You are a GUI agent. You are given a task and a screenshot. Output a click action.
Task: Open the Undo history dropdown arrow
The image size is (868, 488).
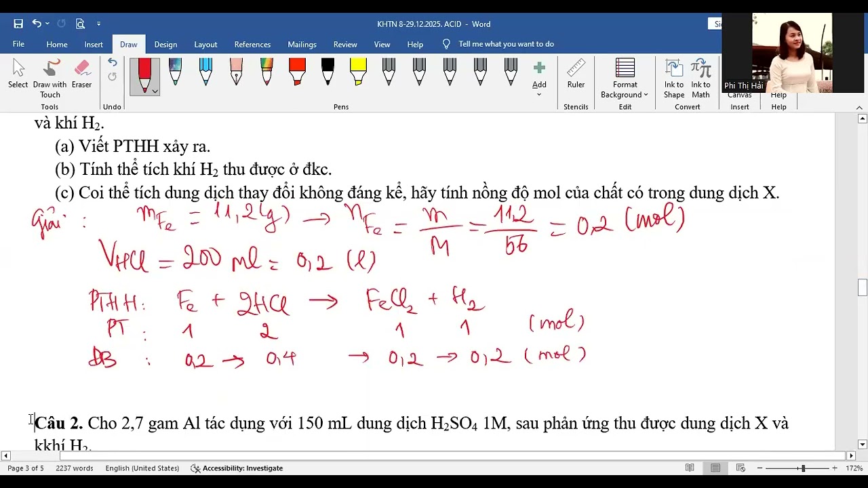point(47,24)
